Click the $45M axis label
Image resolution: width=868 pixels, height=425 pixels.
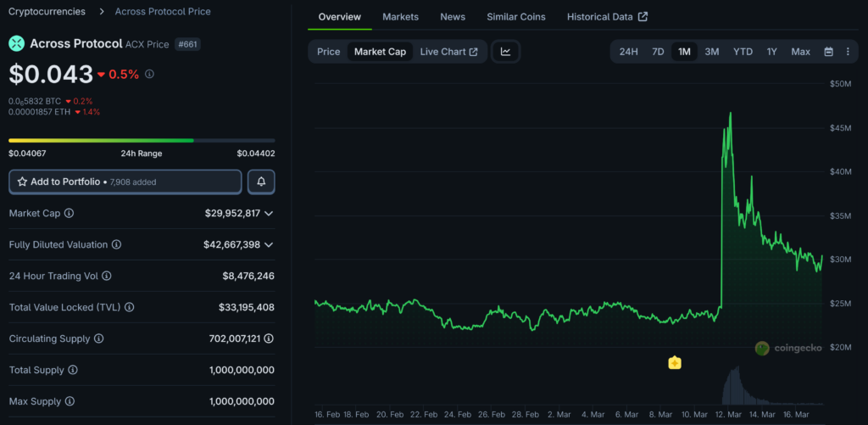coord(840,127)
